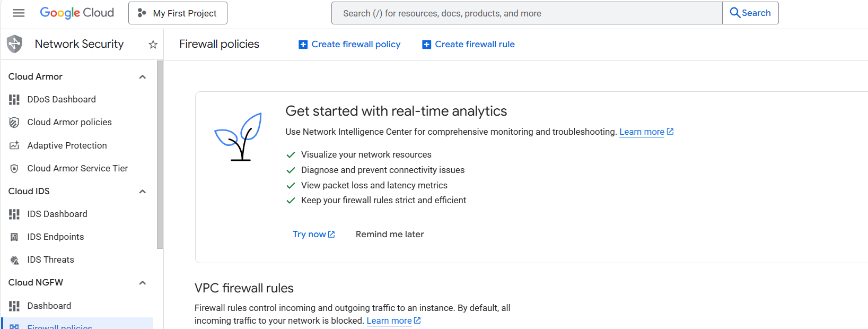Collapse the Cloud NGFW section
Image resolution: width=868 pixels, height=329 pixels.
coord(142,283)
